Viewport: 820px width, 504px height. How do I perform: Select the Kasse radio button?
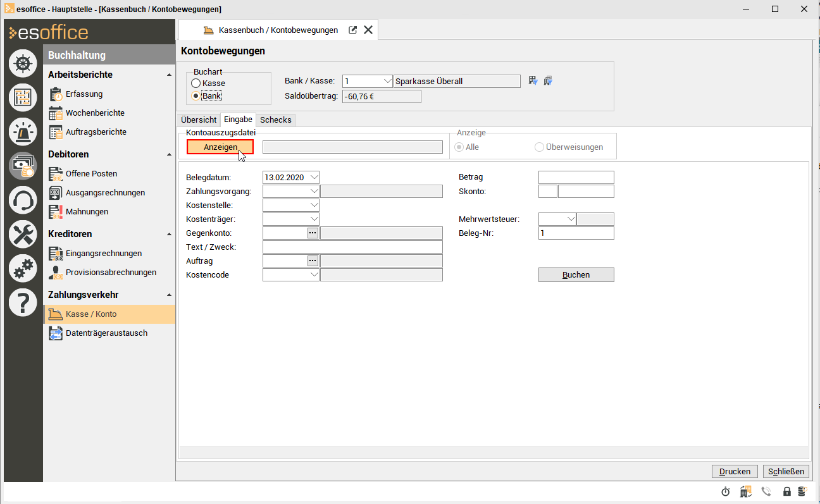point(196,83)
